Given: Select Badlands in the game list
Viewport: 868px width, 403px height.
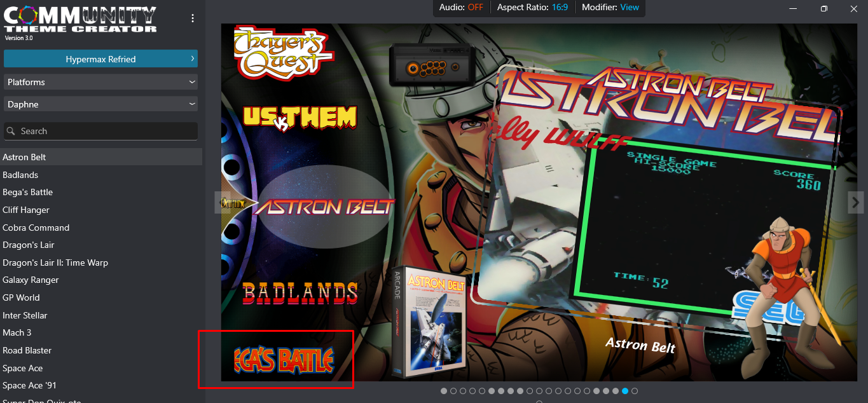Looking at the screenshot, I should click(101, 175).
